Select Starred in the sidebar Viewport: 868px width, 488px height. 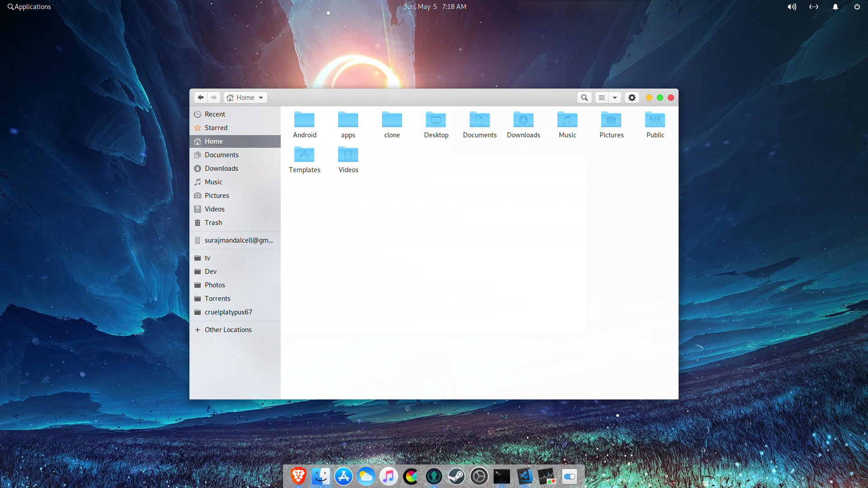pos(216,128)
